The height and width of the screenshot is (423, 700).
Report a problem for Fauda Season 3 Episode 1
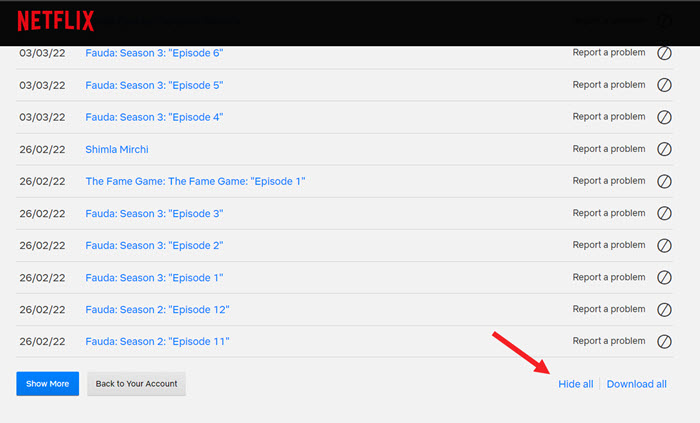(609, 277)
